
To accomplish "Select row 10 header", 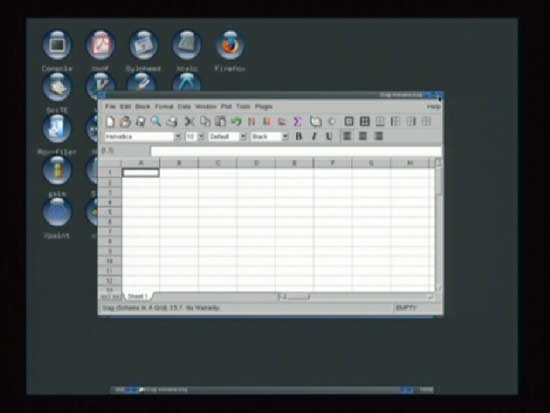I will tap(110, 261).
